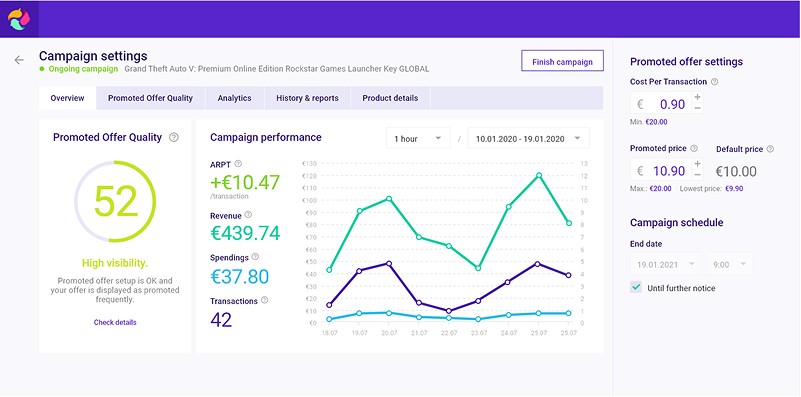Open the End date 19.01.2021 dropdown

click(666, 265)
